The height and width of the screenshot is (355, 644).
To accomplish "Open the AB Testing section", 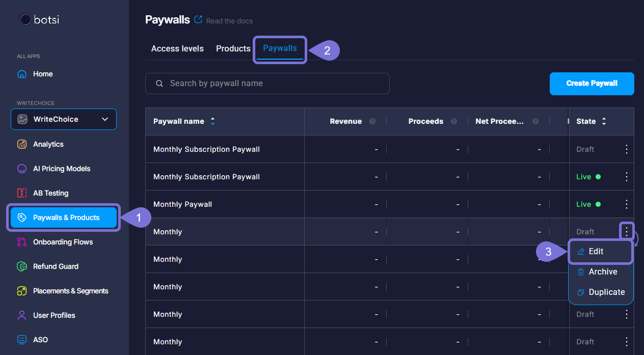I will pos(51,193).
